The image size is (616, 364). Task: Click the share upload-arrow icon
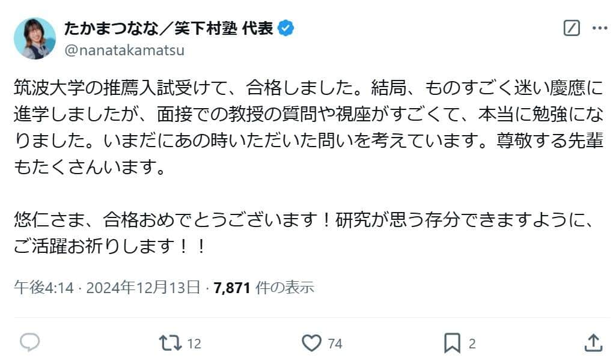pyautogui.click(x=593, y=343)
